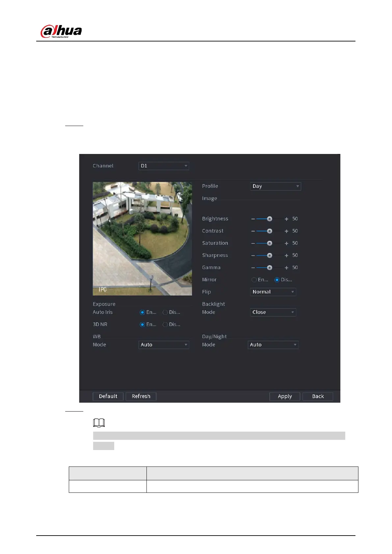Screen dimensions: 392x554
Task: Decrease Sharpness with the minus icon
Action: [253, 256]
